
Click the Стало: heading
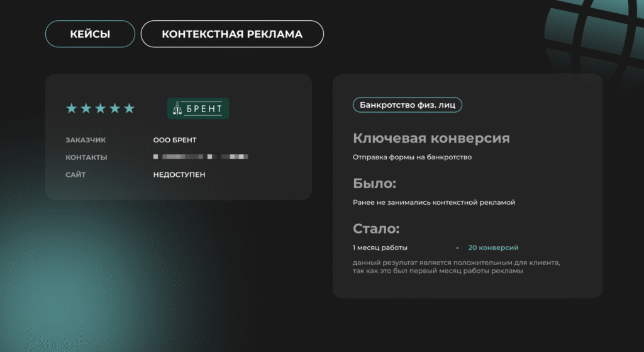(377, 229)
